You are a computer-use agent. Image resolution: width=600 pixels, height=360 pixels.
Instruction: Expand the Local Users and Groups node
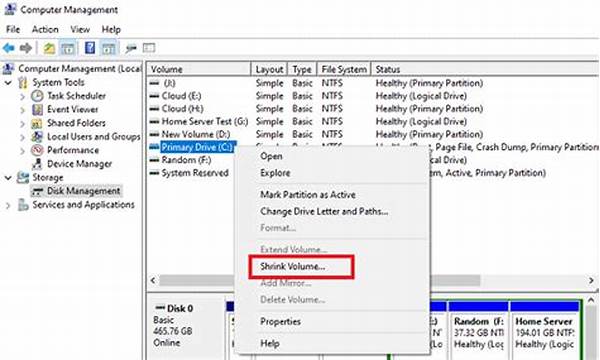tap(22, 137)
